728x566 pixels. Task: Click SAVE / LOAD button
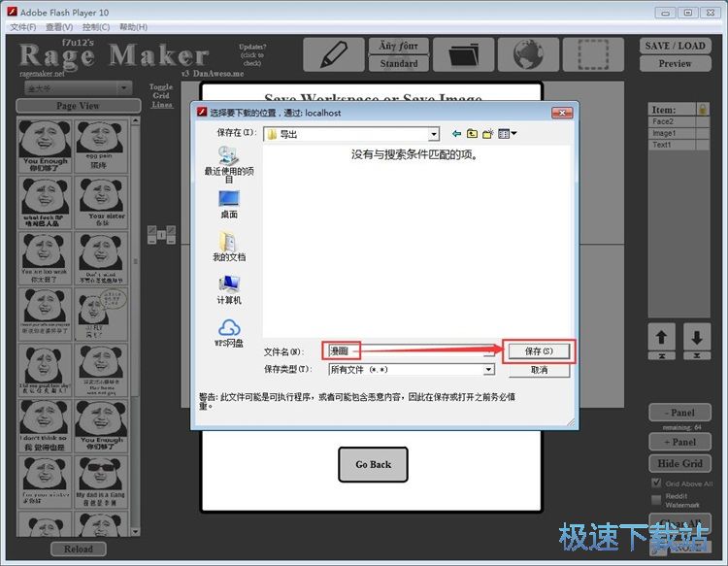click(x=675, y=46)
